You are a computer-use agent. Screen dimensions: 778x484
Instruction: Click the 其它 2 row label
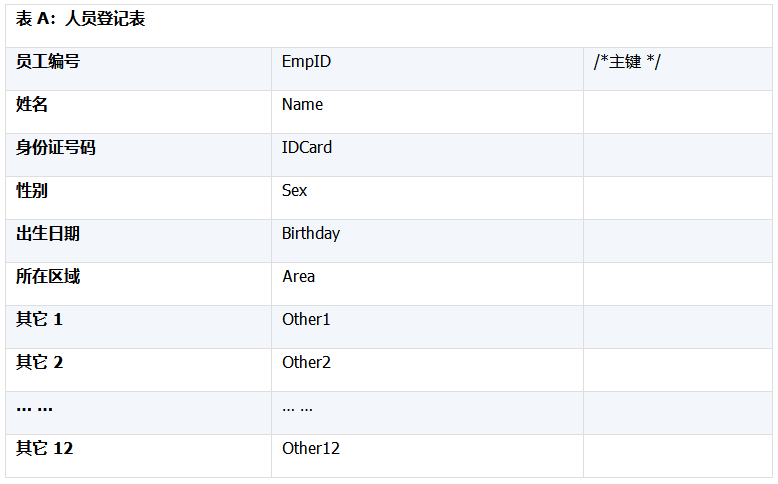[39, 363]
